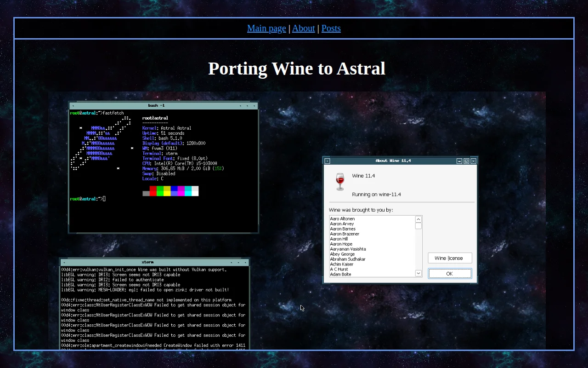Select Abey George in contributors list
Image resolution: width=588 pixels, height=368 pixels.
click(x=342, y=254)
